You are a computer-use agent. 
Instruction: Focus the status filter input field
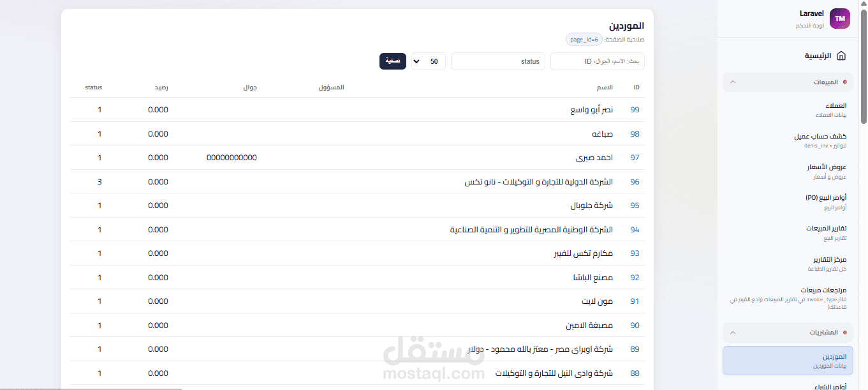coord(498,61)
